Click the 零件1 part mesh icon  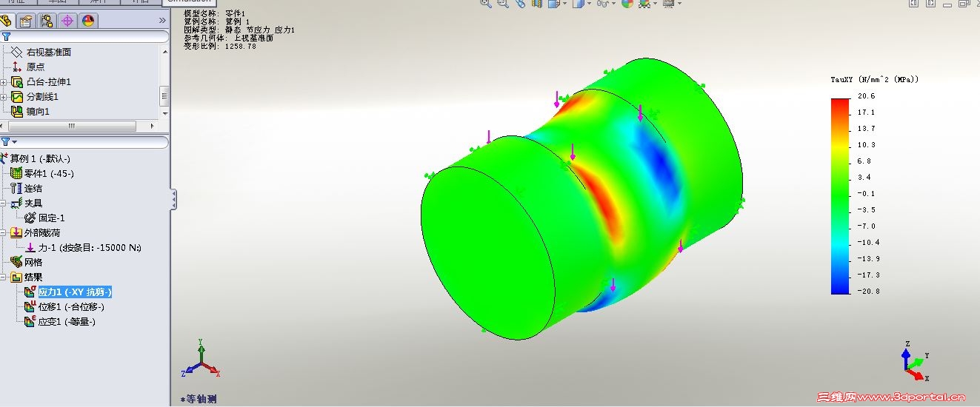point(16,173)
